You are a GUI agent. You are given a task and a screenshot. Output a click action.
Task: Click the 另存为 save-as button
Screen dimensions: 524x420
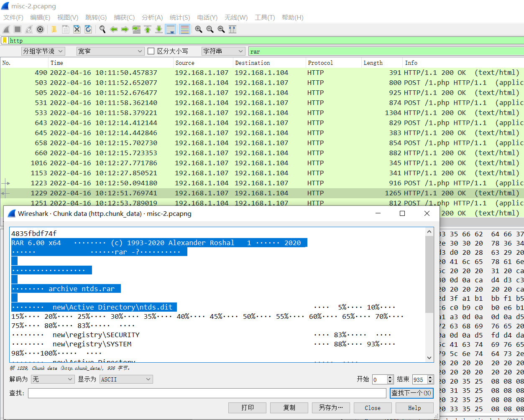click(331, 408)
